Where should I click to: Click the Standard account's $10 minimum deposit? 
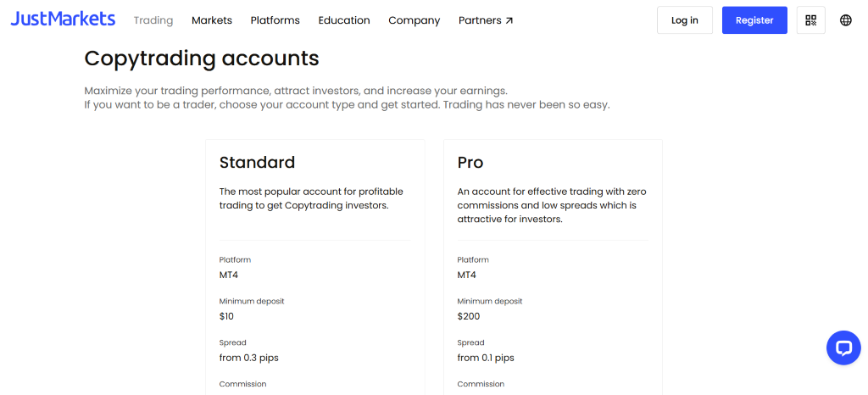[x=226, y=316]
